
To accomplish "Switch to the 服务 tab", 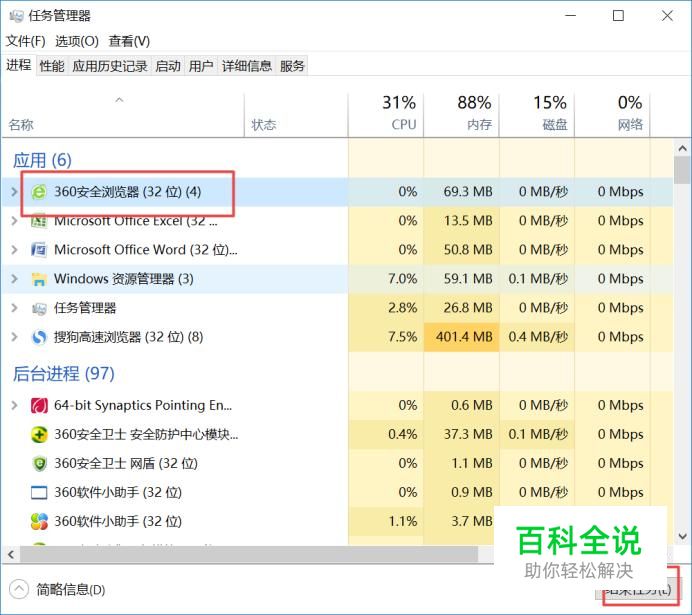I will [292, 66].
